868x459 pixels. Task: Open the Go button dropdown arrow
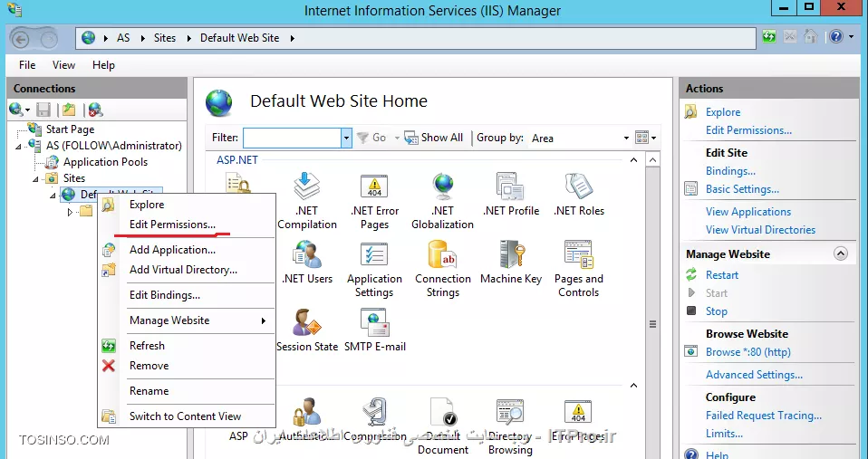[x=397, y=138]
